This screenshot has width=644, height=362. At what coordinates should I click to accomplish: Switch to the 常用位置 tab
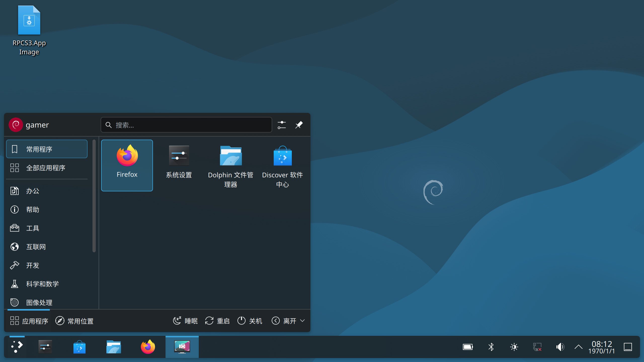point(74,321)
